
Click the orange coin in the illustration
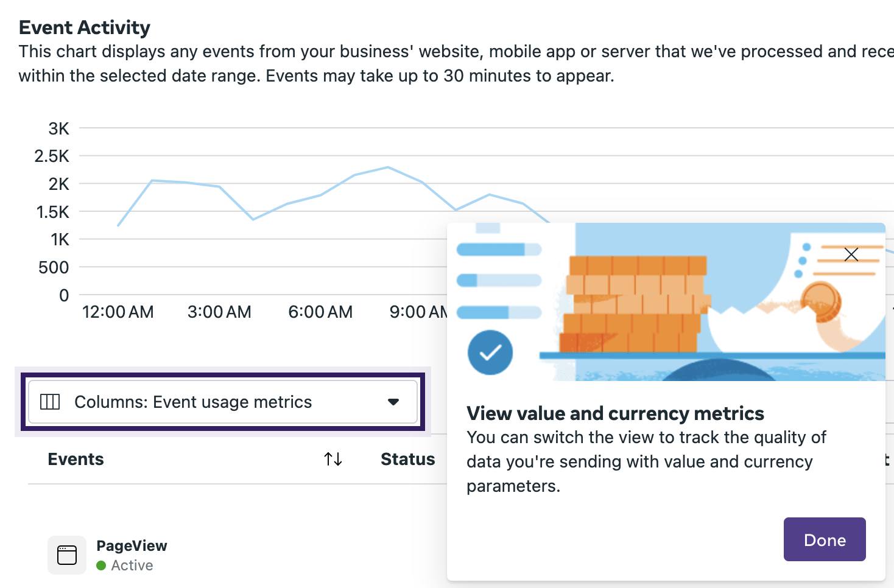pos(820,302)
